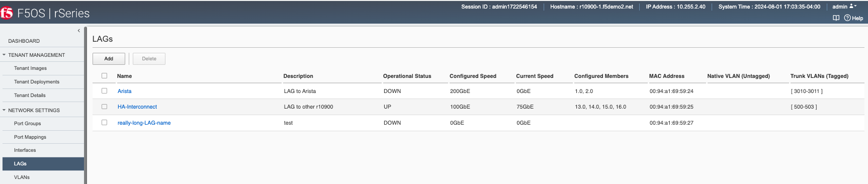Open the Help question mark icon
868x184 pixels.
click(x=847, y=18)
